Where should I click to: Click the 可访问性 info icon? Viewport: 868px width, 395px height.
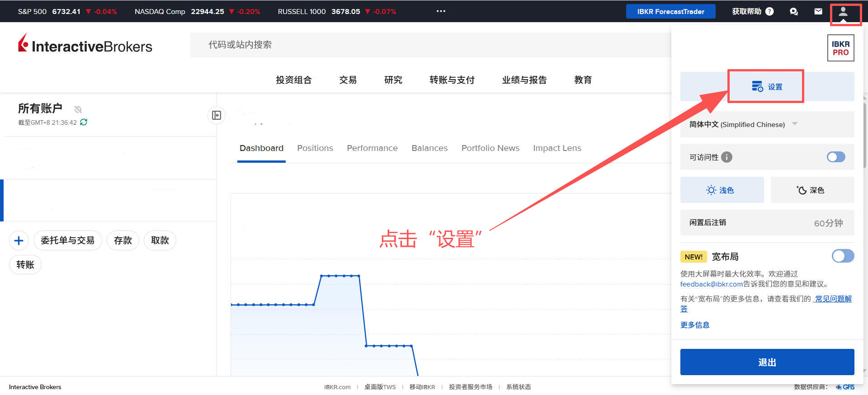(726, 157)
